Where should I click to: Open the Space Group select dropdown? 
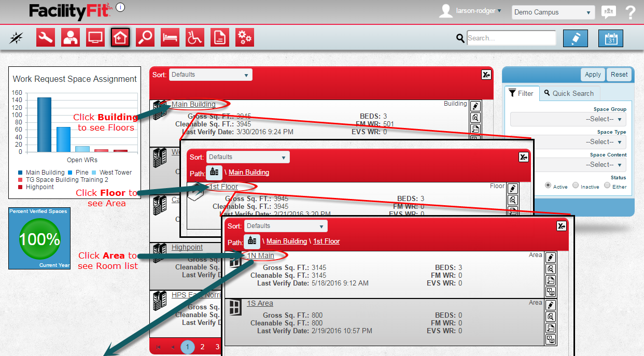click(568, 119)
